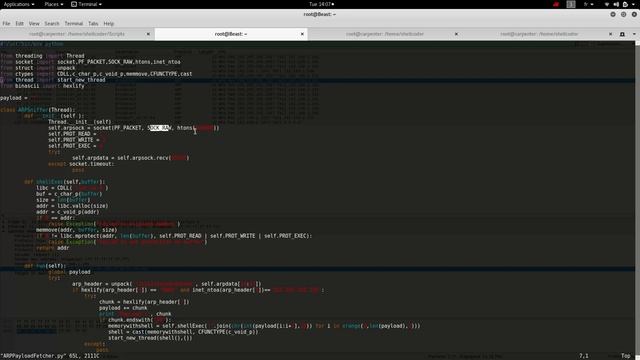This screenshot has height=360, width=640.
Task: Switch to the /home/shellcoder/Scripts tab
Action: tap(77, 34)
